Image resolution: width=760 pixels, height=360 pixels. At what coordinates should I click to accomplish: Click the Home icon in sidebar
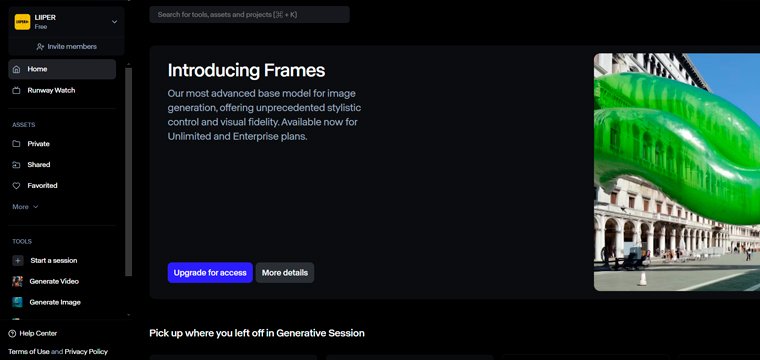click(x=16, y=69)
